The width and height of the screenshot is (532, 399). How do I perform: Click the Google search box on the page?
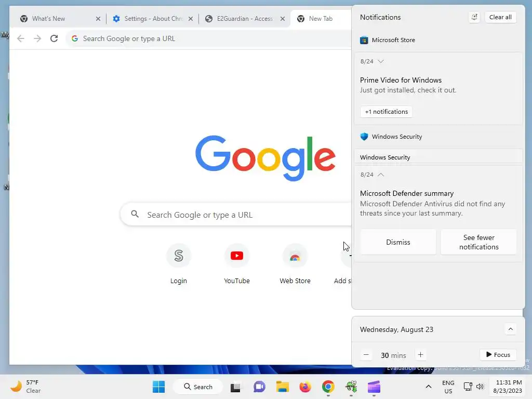(x=236, y=215)
